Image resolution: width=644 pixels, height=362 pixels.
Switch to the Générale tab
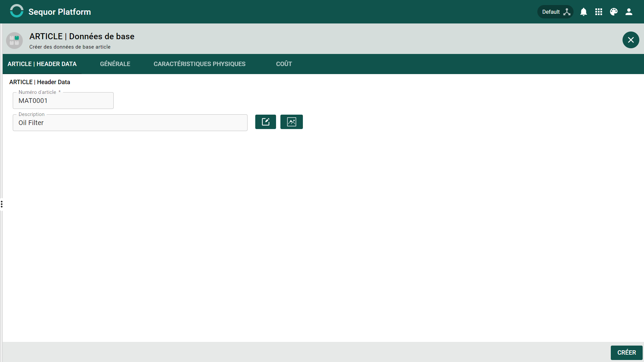(x=115, y=64)
